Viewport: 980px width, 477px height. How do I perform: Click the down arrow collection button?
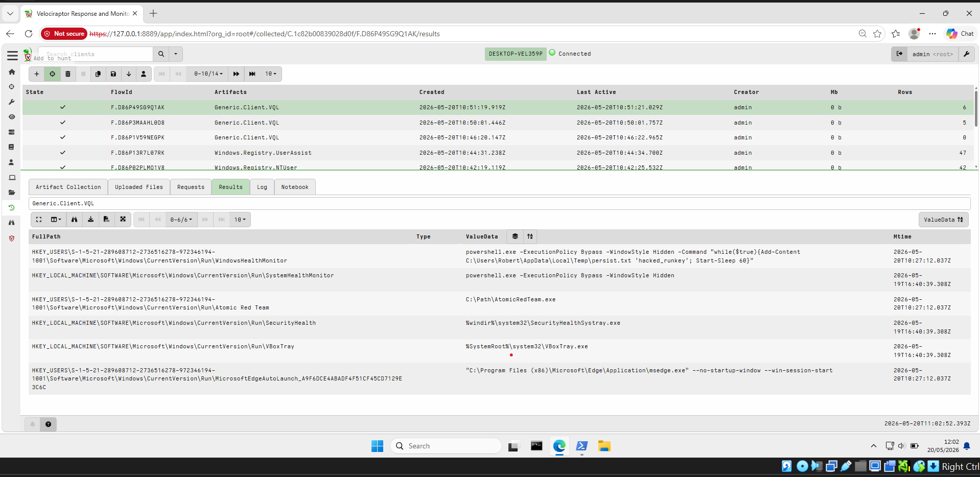point(129,74)
